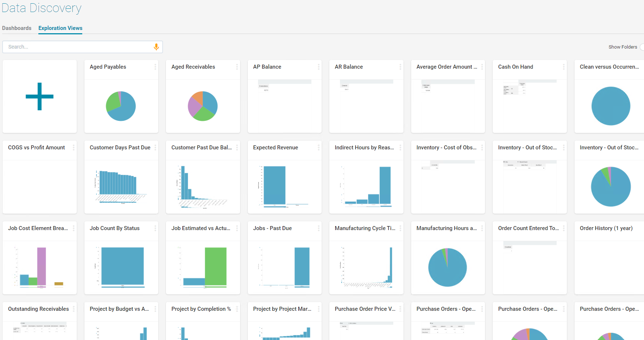Open the Indirect Hours by Reason chart
Screen dimensions: 644x340
tap(366, 187)
